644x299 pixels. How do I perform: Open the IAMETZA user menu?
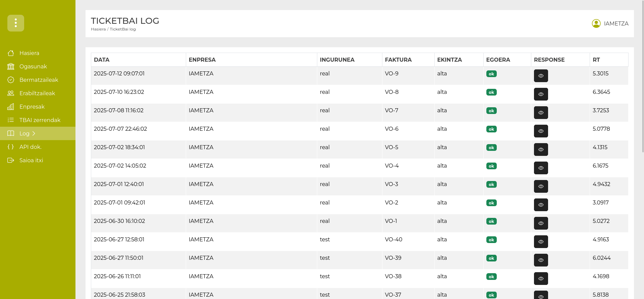click(610, 23)
